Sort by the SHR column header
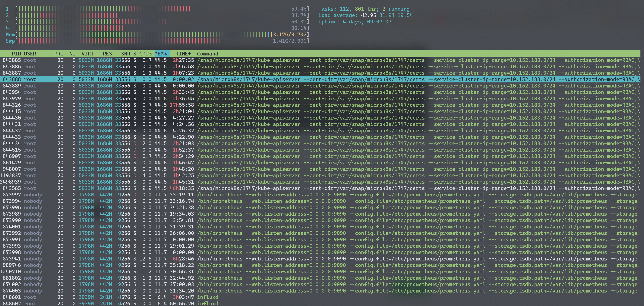This screenshot has width=644, height=306. 126,54
